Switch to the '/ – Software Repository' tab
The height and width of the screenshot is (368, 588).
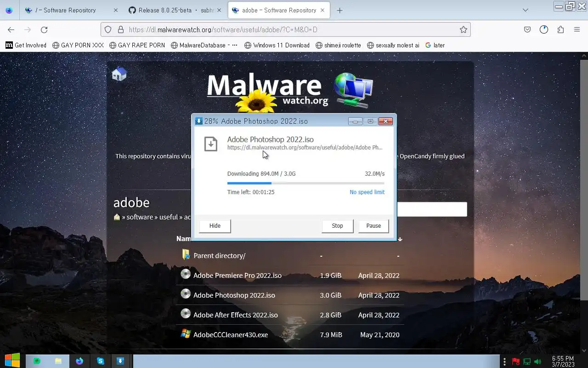point(71,10)
